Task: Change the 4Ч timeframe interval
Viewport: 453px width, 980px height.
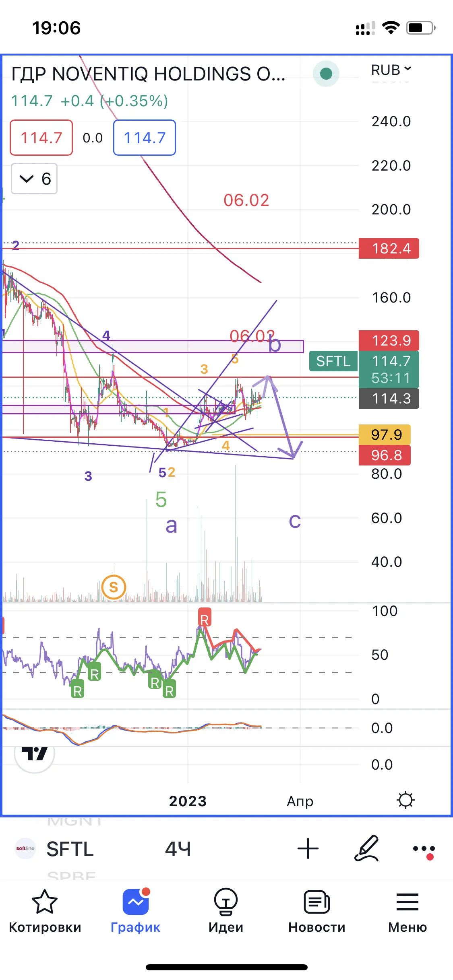Action: [178, 849]
